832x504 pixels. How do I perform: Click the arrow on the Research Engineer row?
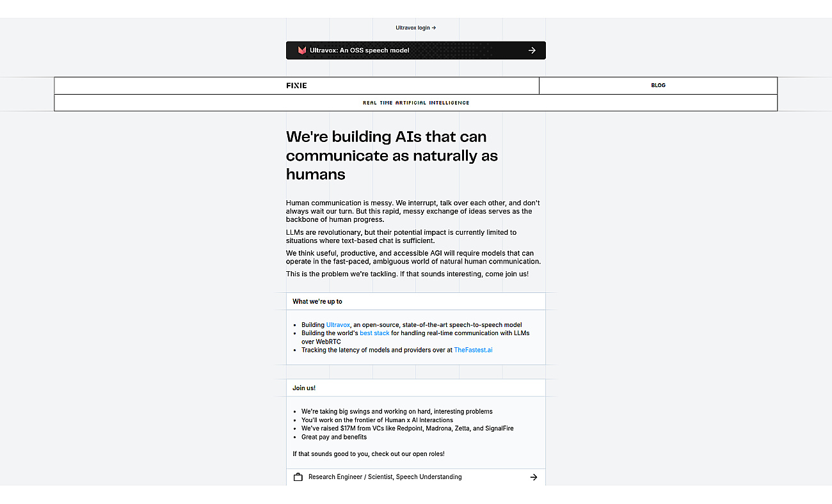point(534,477)
